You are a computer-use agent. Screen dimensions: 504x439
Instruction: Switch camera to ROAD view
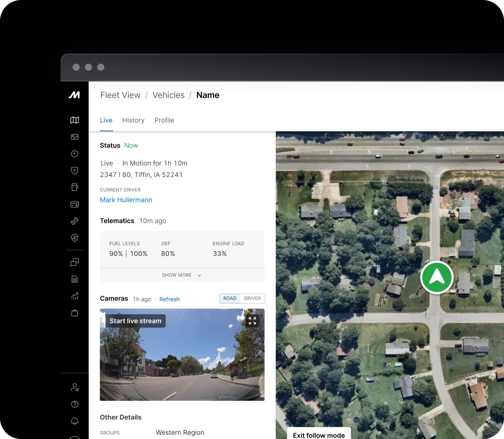pyautogui.click(x=230, y=299)
